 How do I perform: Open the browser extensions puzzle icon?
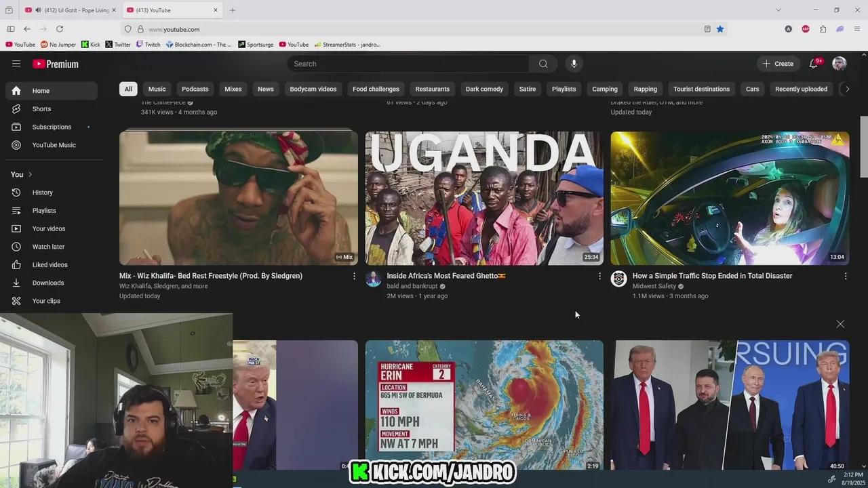[823, 29]
